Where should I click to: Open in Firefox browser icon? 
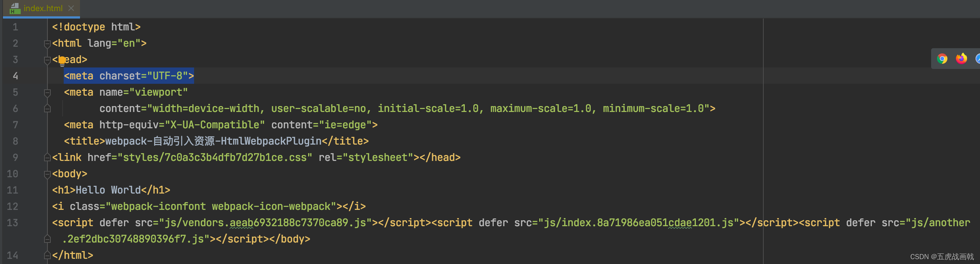[x=961, y=59]
